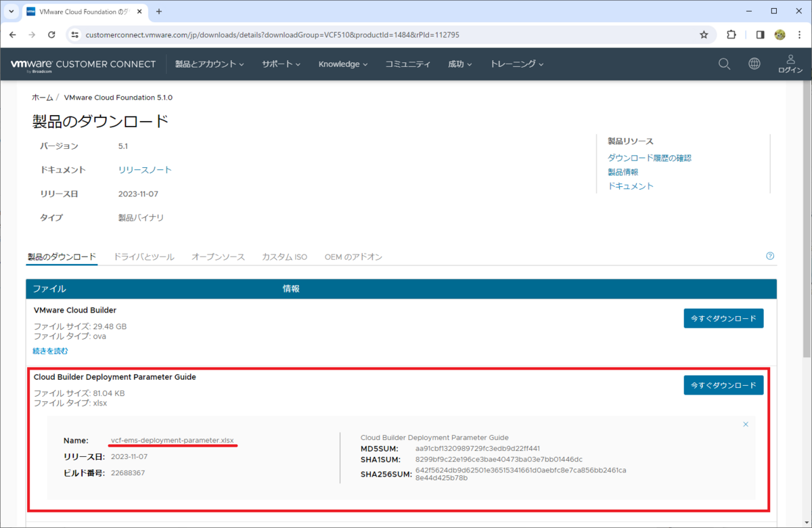Click the ログイン user icon
The height and width of the screenshot is (528, 812).
(x=790, y=64)
